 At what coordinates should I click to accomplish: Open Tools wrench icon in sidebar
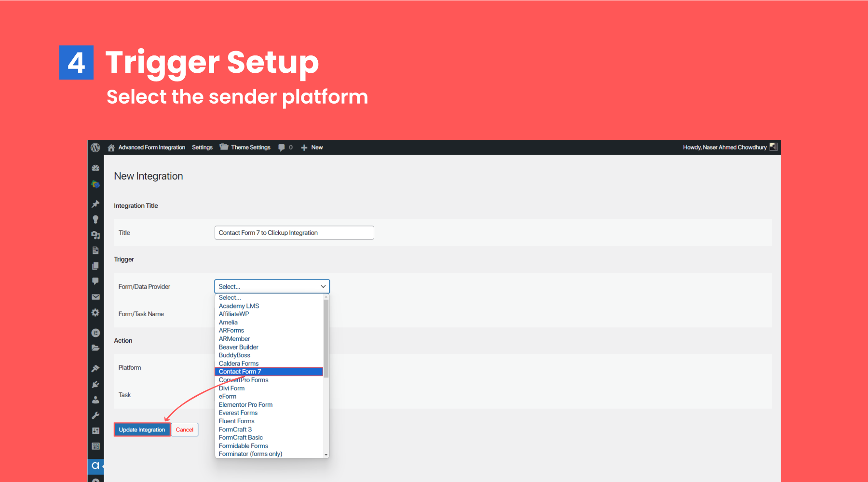(x=95, y=415)
